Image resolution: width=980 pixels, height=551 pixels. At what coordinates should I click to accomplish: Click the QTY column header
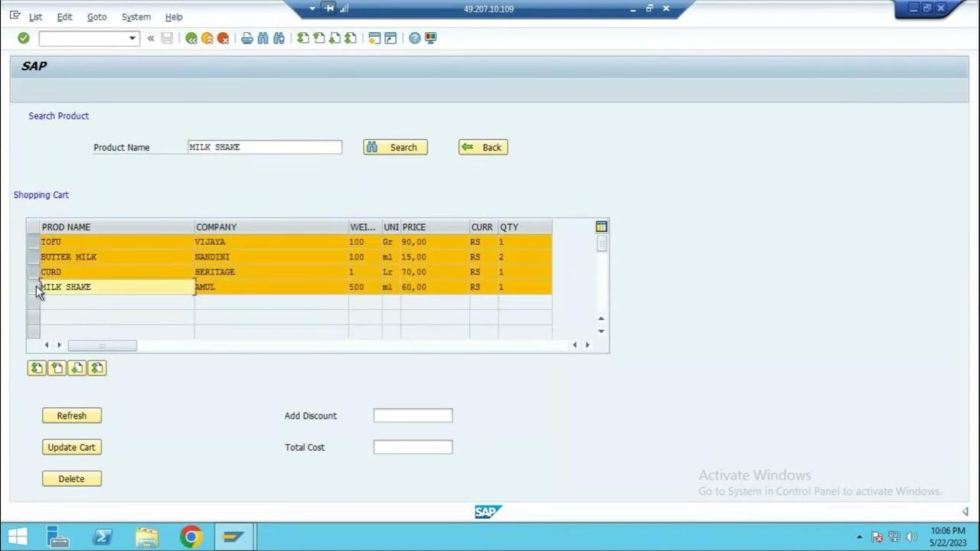point(525,227)
